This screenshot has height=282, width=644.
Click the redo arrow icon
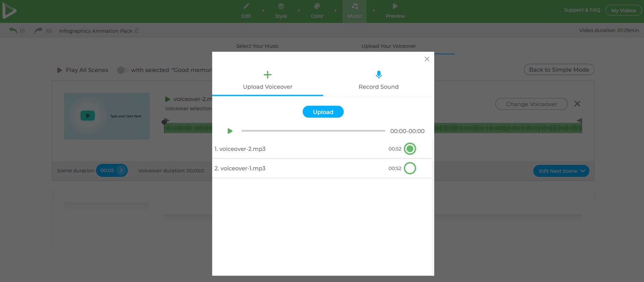click(x=38, y=30)
